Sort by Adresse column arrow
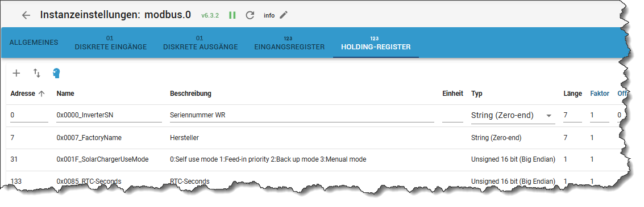Screen dimensions: 644x207 coord(41,94)
